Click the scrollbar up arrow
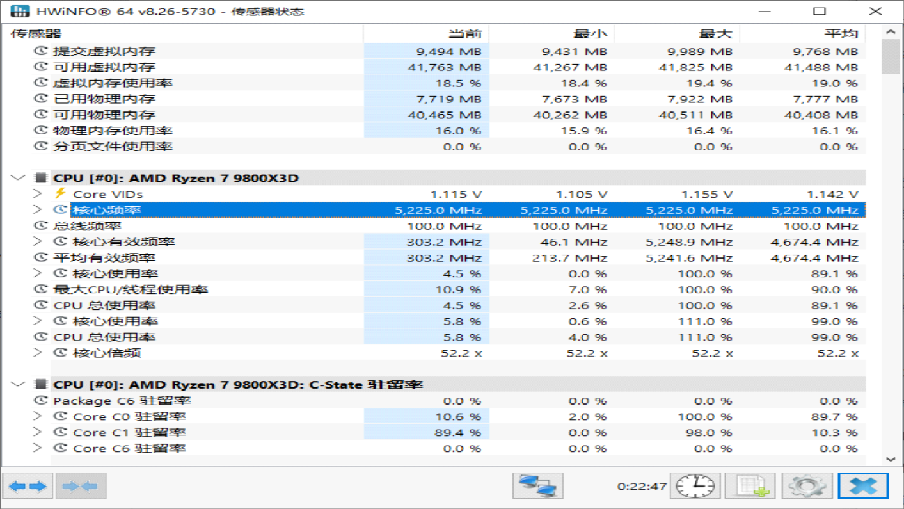 (891, 32)
